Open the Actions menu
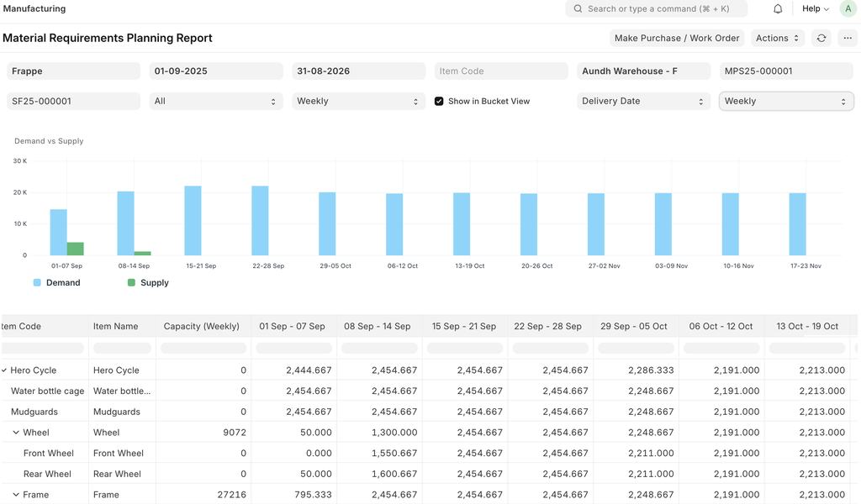The height and width of the screenshot is (504, 861). [777, 38]
